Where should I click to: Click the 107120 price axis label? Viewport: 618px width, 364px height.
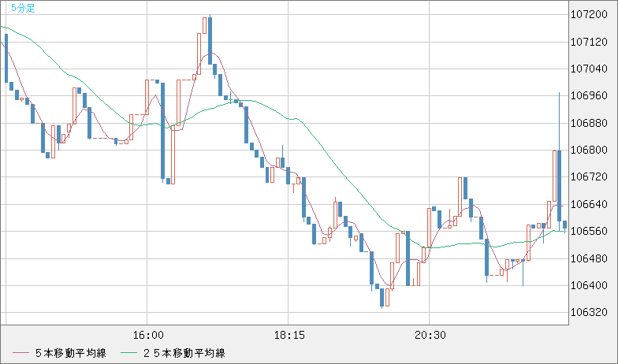coord(589,43)
